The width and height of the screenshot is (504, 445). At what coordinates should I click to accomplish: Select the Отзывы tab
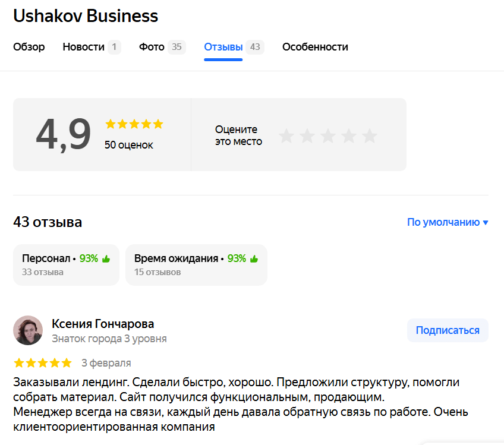click(x=223, y=47)
